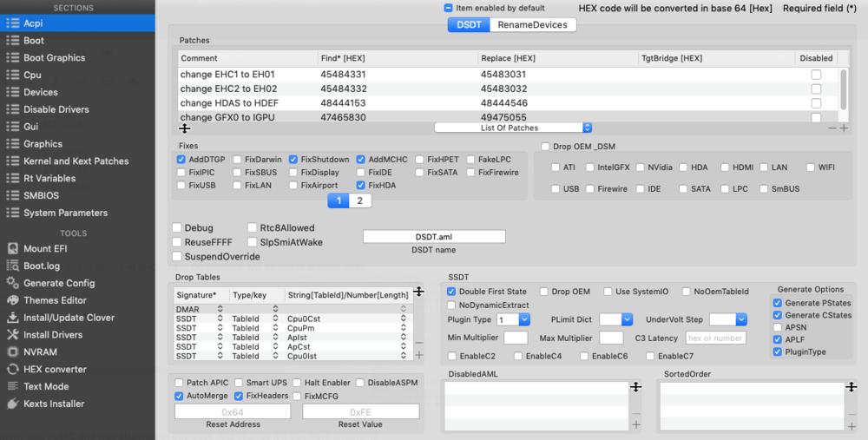Open the Boot.log tool
Image resolution: width=868 pixels, height=440 pixels.
pyautogui.click(x=41, y=266)
